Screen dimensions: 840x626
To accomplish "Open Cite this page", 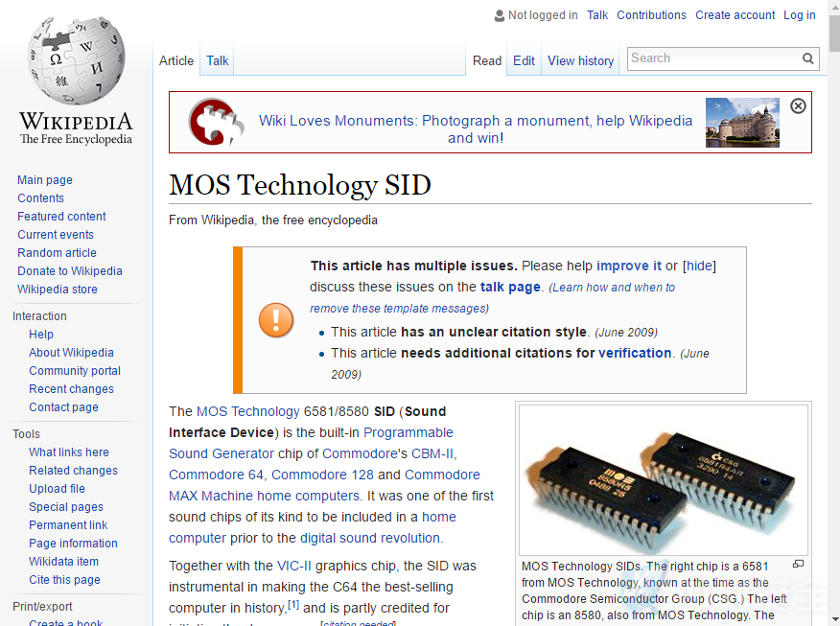I will coord(65,579).
